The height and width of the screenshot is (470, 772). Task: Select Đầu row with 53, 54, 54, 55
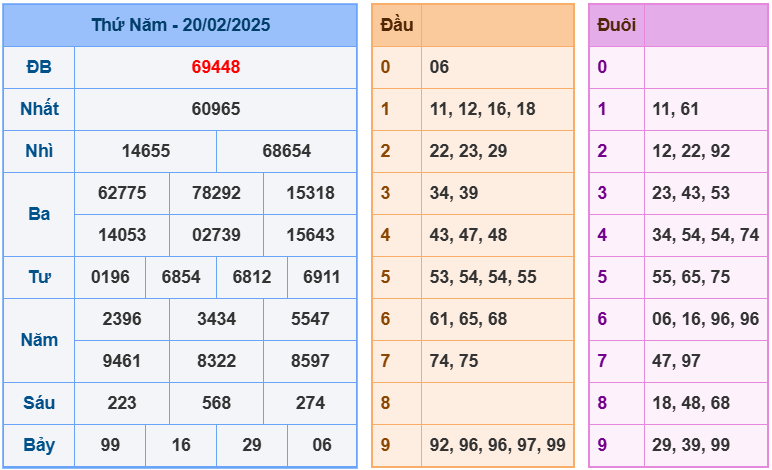point(483,277)
